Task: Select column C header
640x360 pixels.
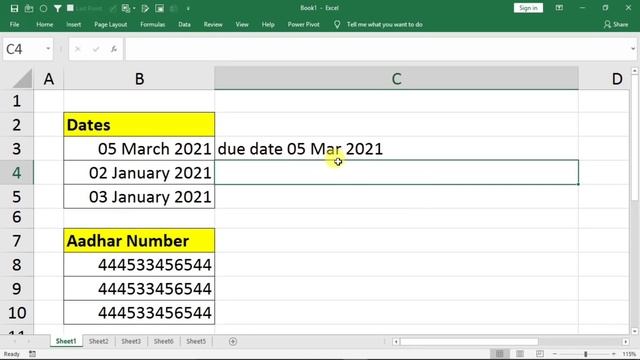Action: click(396, 78)
